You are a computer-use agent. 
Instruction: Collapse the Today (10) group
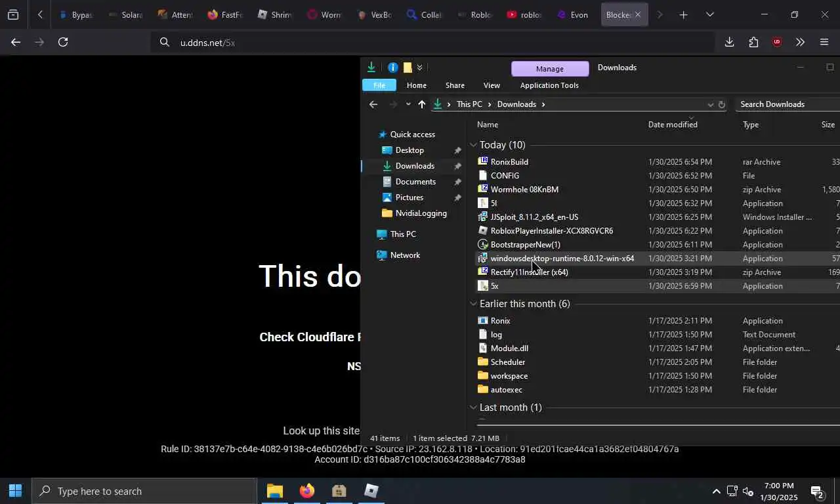pos(473,145)
